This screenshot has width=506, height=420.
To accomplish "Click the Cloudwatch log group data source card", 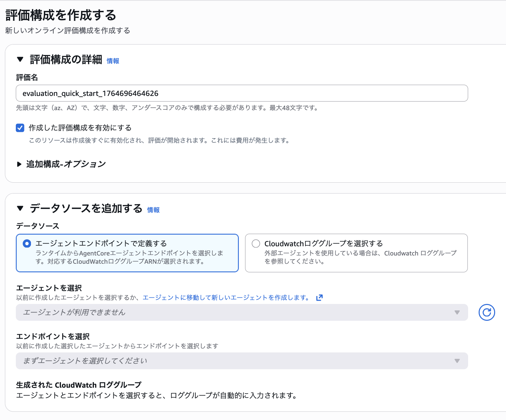I will point(356,253).
